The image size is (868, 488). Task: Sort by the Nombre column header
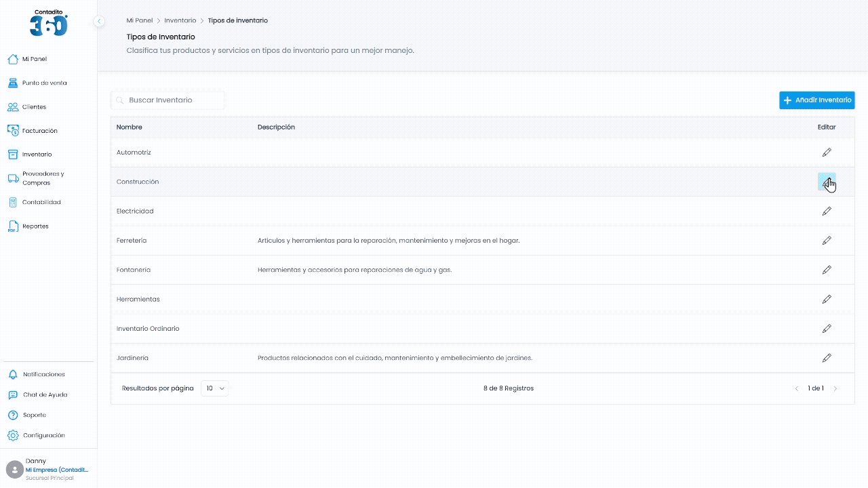tap(130, 127)
